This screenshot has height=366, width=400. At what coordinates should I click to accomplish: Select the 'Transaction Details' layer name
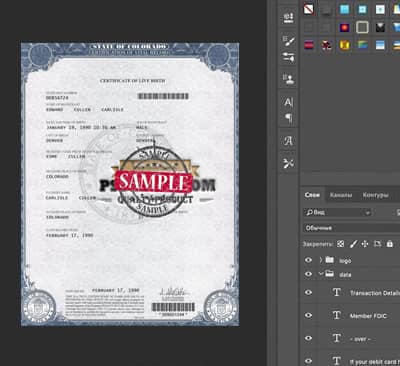tap(374, 293)
